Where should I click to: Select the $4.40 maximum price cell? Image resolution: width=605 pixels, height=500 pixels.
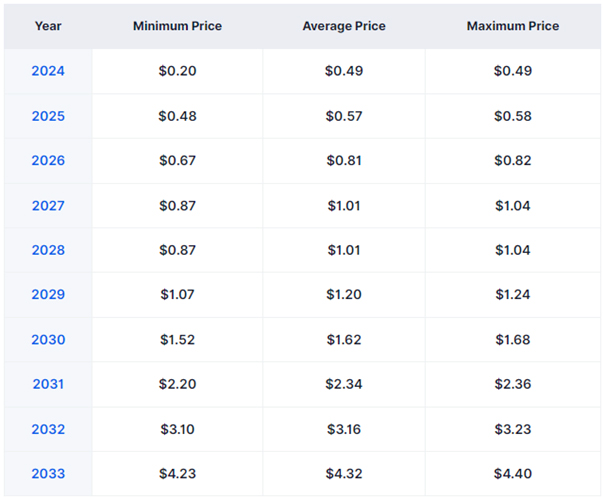513,473
